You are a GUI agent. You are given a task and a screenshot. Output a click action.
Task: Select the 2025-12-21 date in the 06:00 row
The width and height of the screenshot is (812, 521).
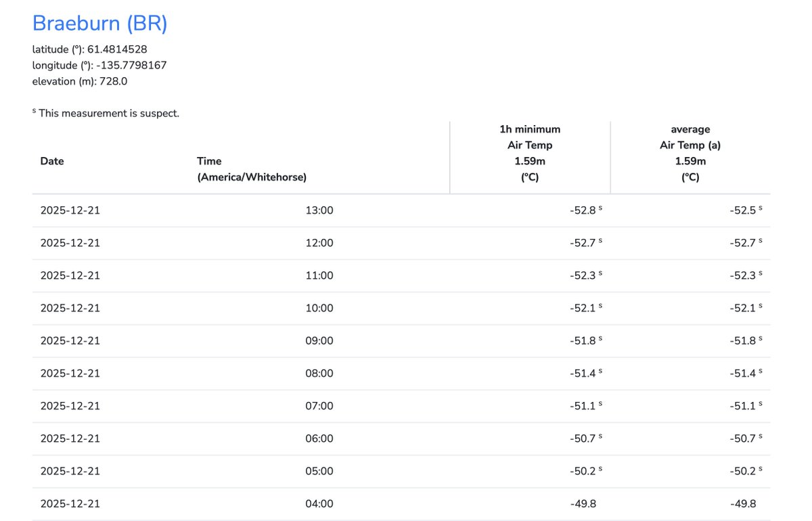(70, 438)
